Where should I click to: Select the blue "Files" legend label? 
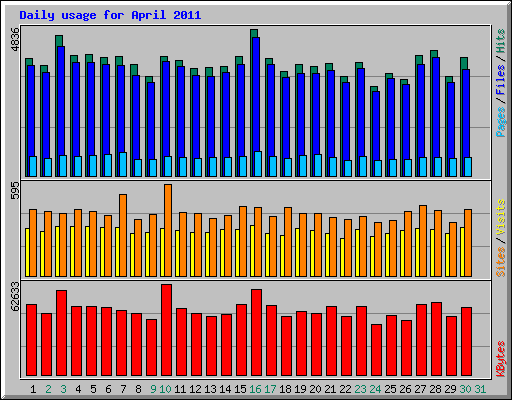(500, 80)
